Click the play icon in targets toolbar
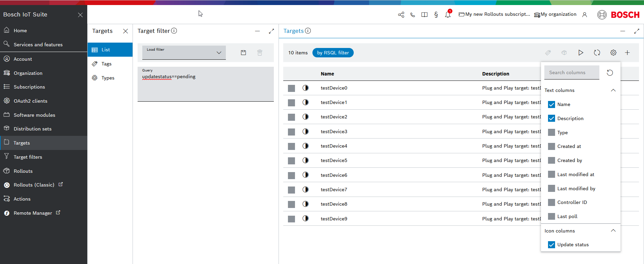 click(581, 53)
